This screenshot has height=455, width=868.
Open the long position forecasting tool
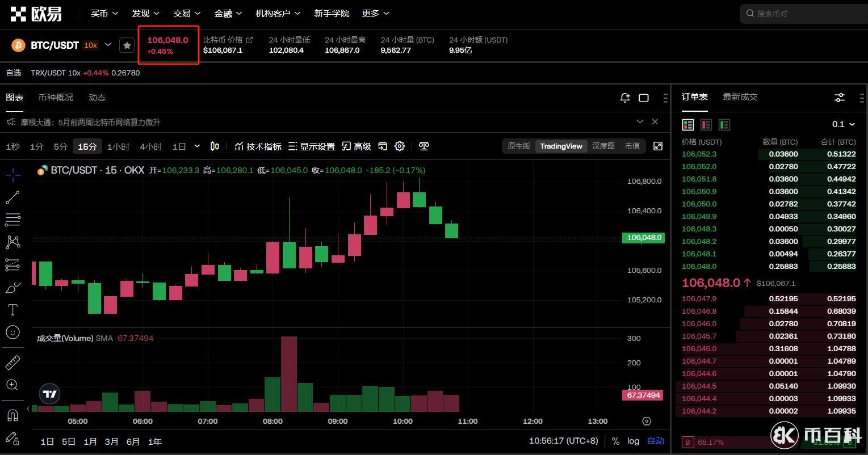tap(12, 265)
